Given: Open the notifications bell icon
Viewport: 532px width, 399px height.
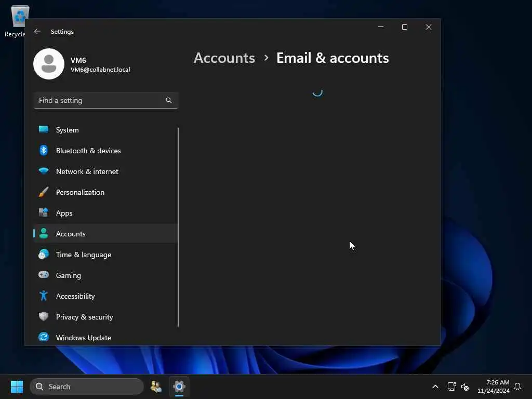Looking at the screenshot, I should pyautogui.click(x=517, y=387).
